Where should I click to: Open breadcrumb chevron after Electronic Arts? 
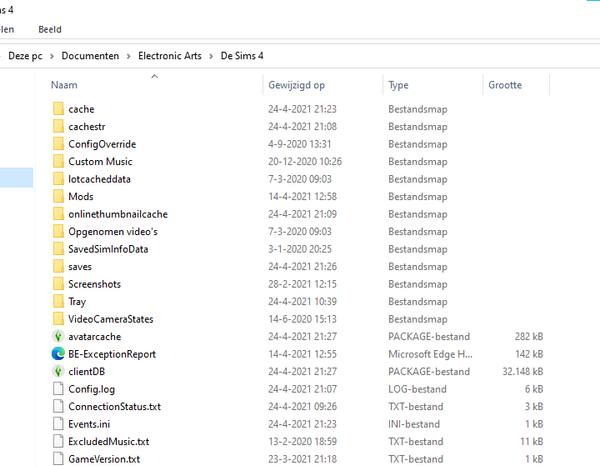[211, 55]
